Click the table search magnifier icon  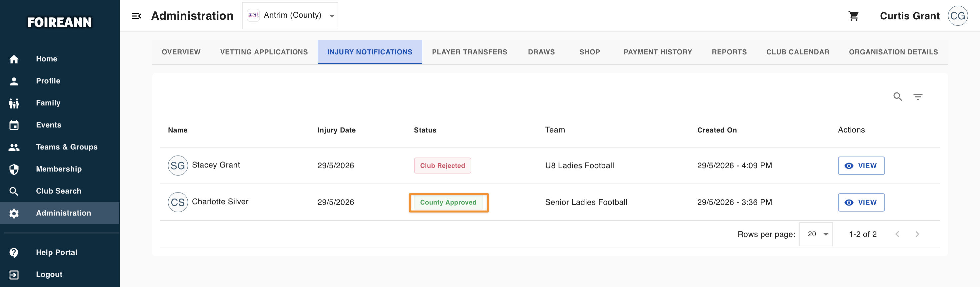[897, 97]
